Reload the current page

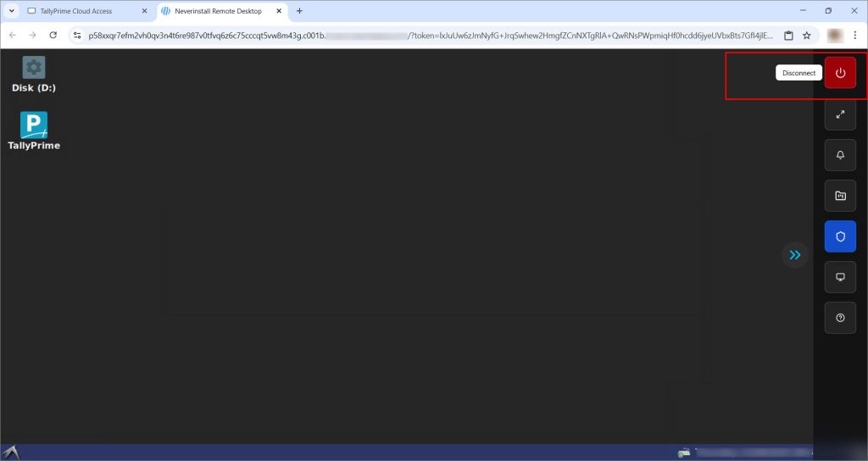[x=53, y=36]
